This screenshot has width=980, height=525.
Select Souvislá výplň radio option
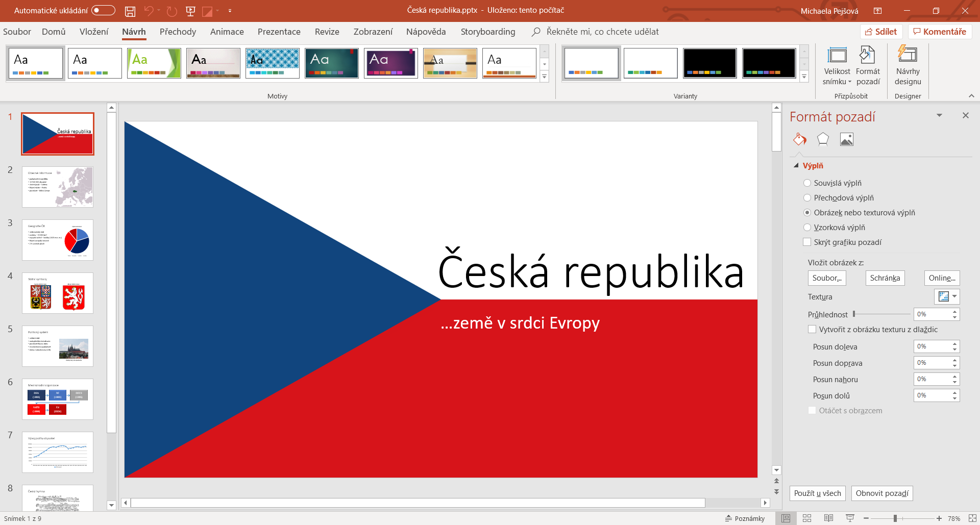coord(807,183)
